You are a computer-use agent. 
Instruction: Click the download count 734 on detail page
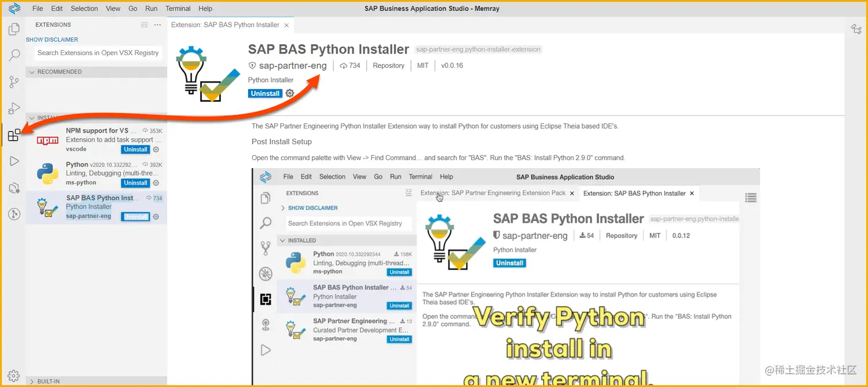pos(350,65)
